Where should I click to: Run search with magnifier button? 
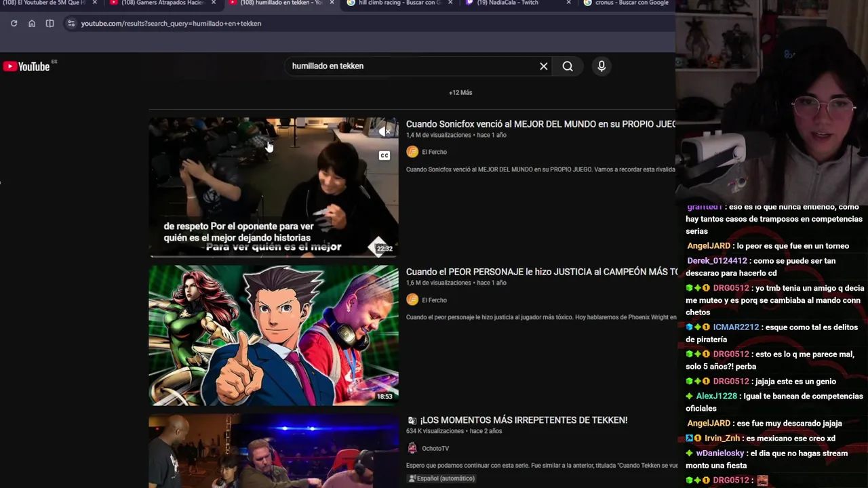(x=568, y=66)
